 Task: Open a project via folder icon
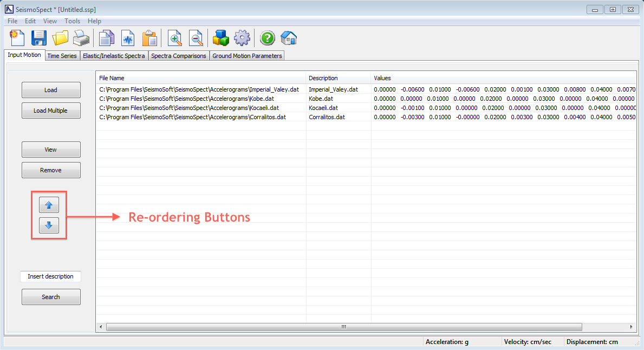(x=60, y=38)
